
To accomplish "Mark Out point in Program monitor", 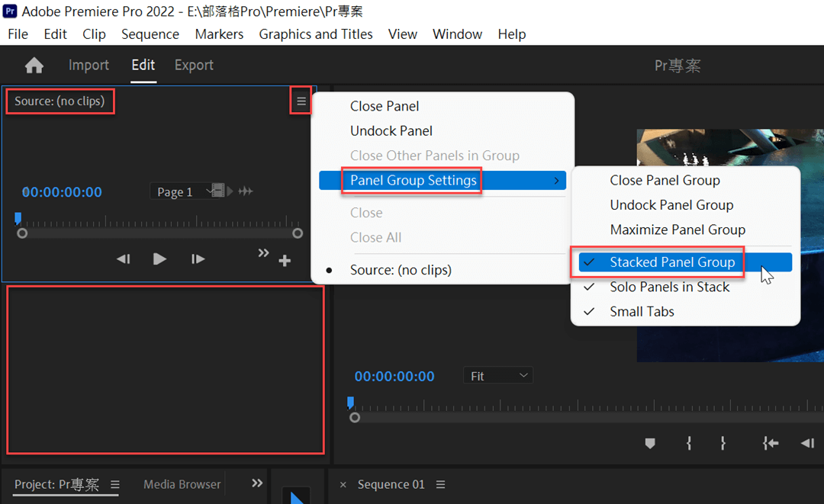I will (x=723, y=444).
